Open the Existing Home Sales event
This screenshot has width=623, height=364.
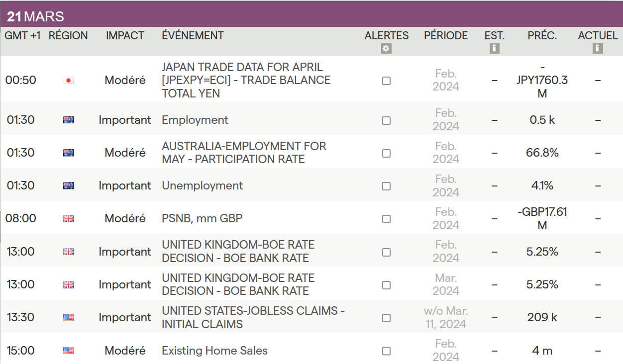(214, 351)
